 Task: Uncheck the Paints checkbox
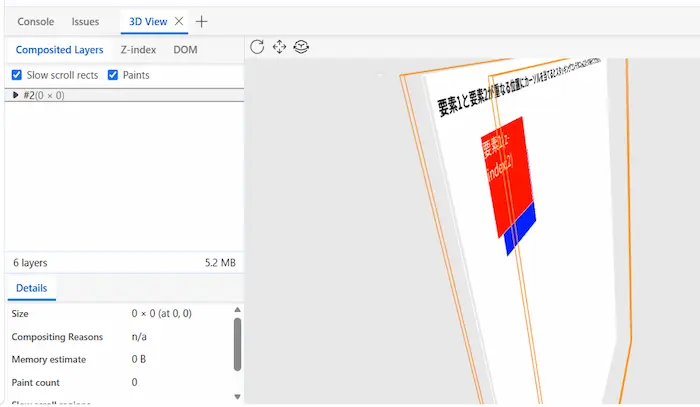point(113,75)
